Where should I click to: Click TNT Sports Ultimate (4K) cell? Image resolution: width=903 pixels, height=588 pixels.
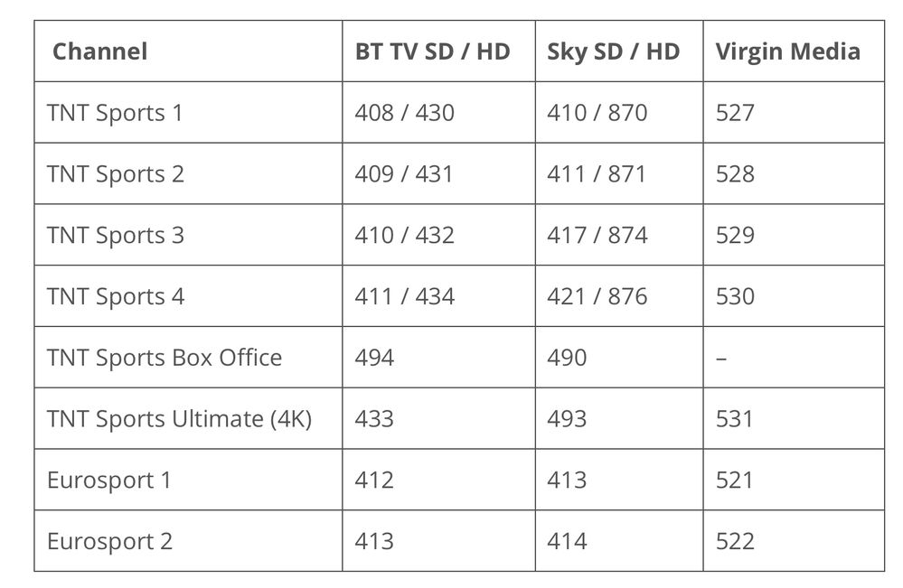pos(179,419)
